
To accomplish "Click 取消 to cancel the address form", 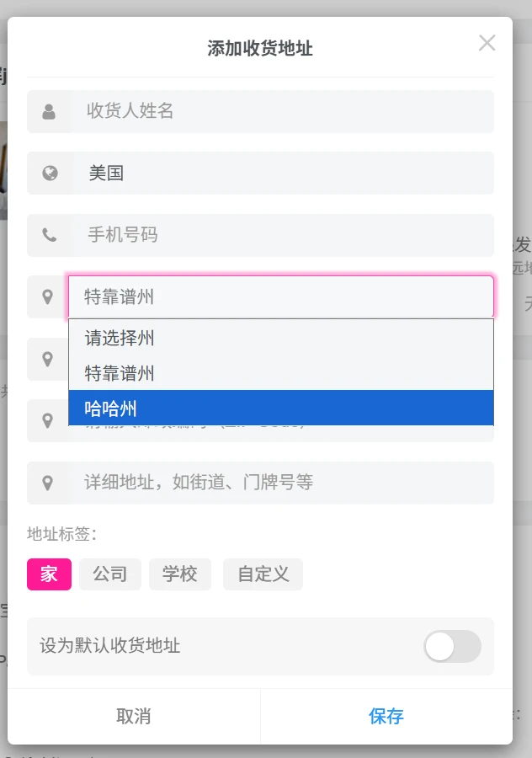I will pos(135,716).
